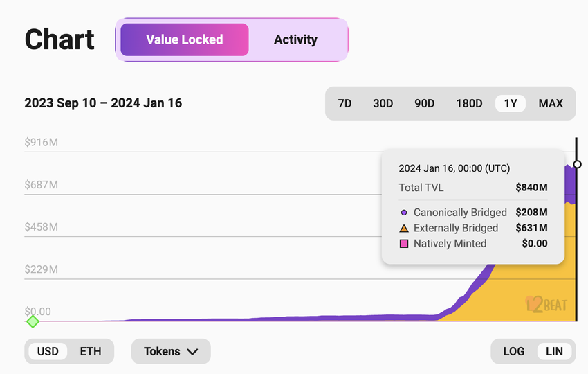Viewport: 588px width, 374px height.
Task: Click the yellow Externally Bridged chart area
Action: 533,291
